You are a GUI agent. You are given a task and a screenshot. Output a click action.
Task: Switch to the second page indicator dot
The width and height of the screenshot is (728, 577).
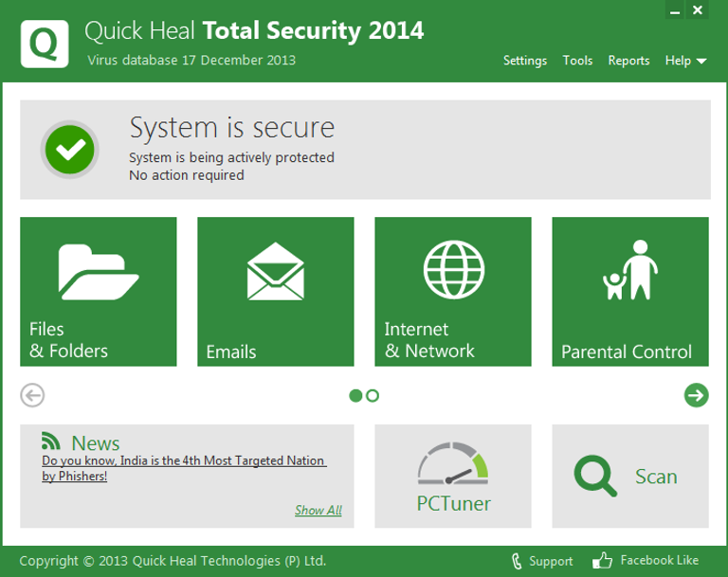[x=373, y=395]
